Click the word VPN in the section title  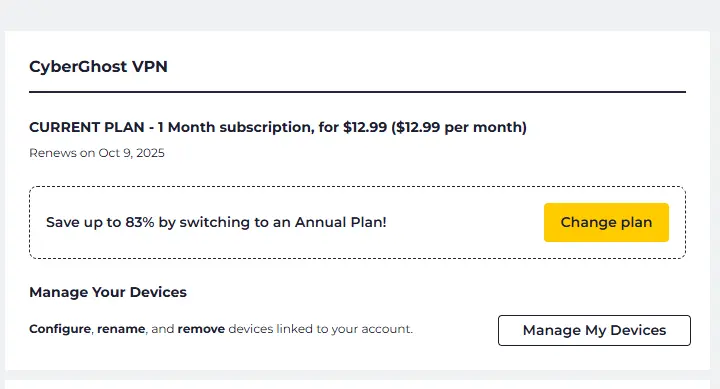point(150,67)
